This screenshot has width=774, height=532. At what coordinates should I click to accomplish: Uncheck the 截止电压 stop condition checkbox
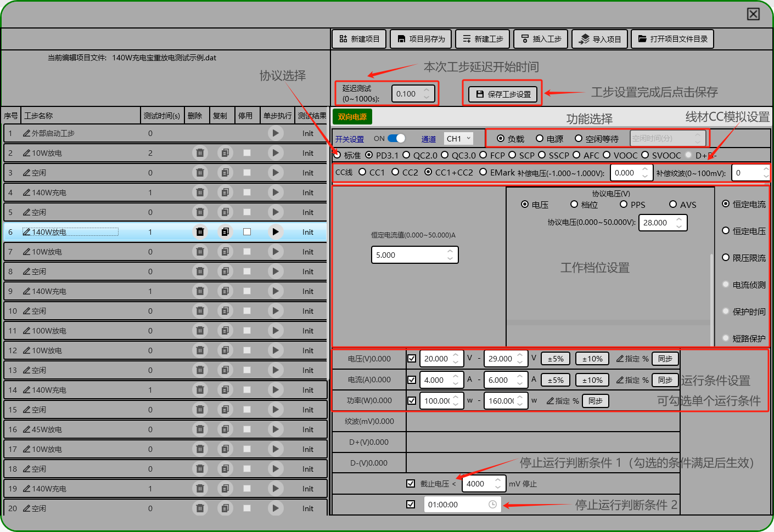point(411,484)
